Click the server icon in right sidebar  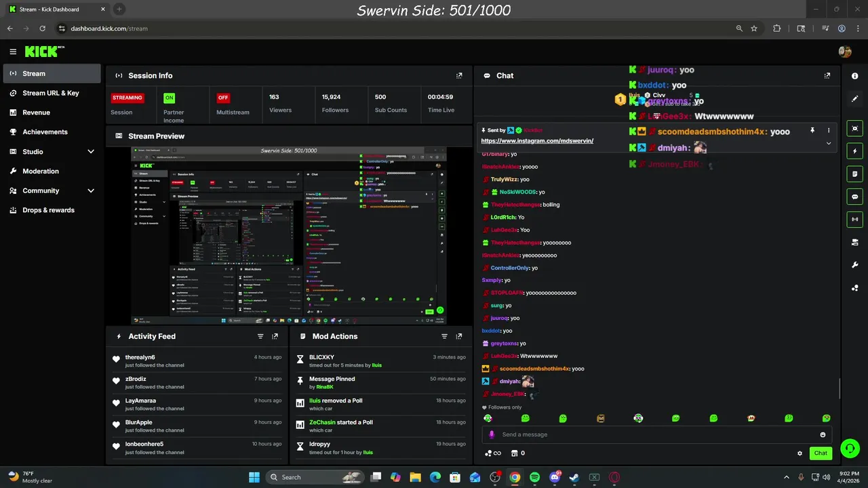click(855, 242)
